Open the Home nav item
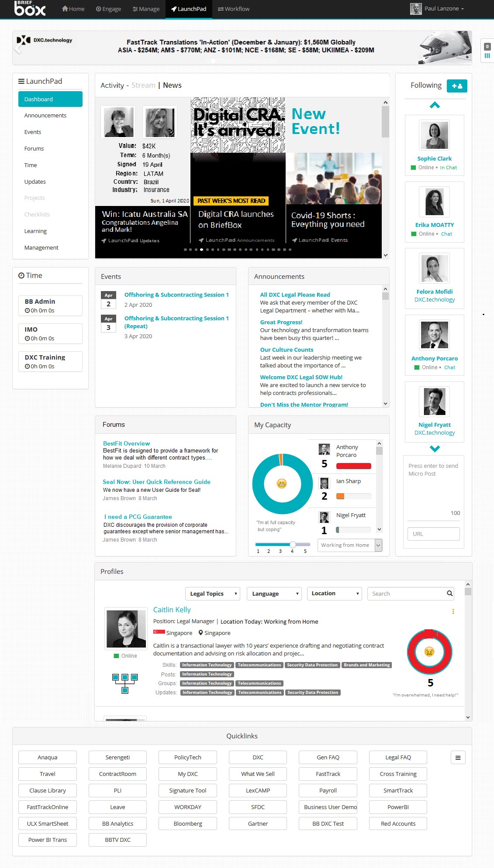The height and width of the screenshot is (868, 494). [x=73, y=9]
